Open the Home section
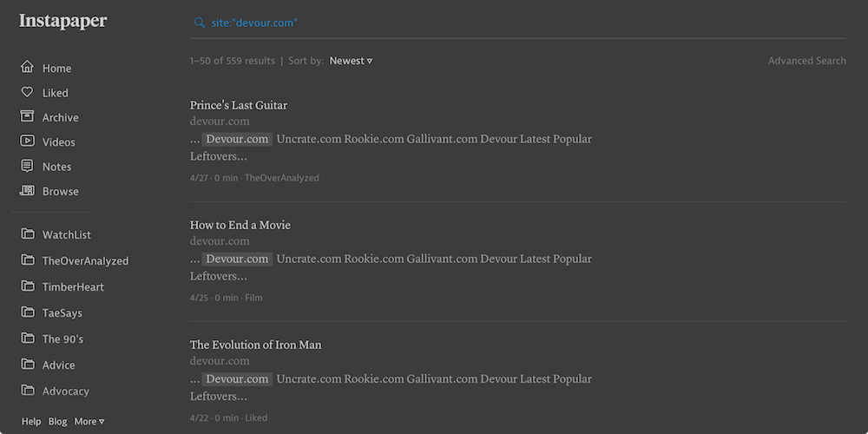 [x=57, y=68]
